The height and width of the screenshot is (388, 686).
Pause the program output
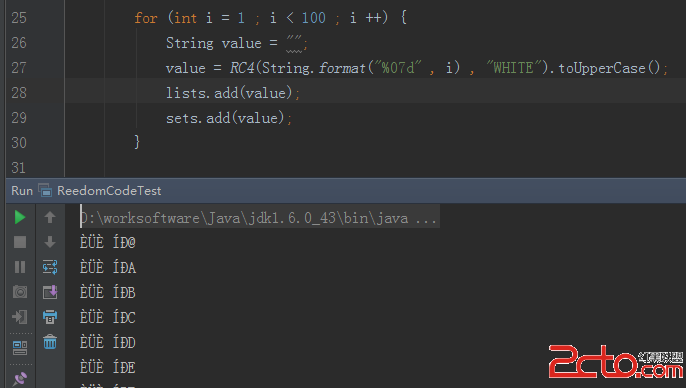pos(20,267)
